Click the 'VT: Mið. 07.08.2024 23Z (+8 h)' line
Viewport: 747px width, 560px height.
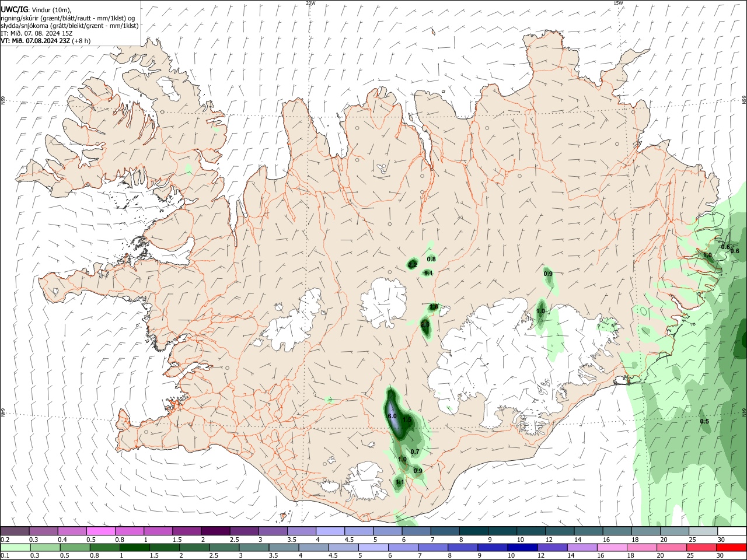(x=46, y=41)
